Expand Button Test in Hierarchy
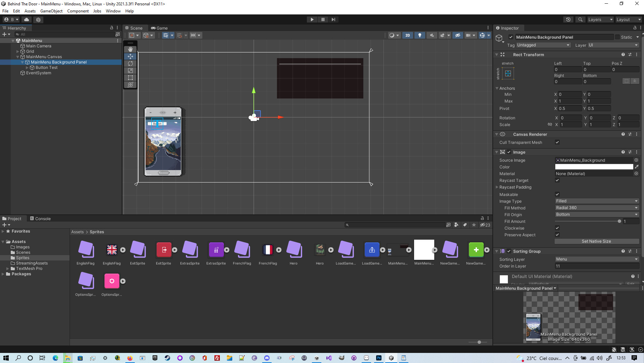 click(27, 68)
